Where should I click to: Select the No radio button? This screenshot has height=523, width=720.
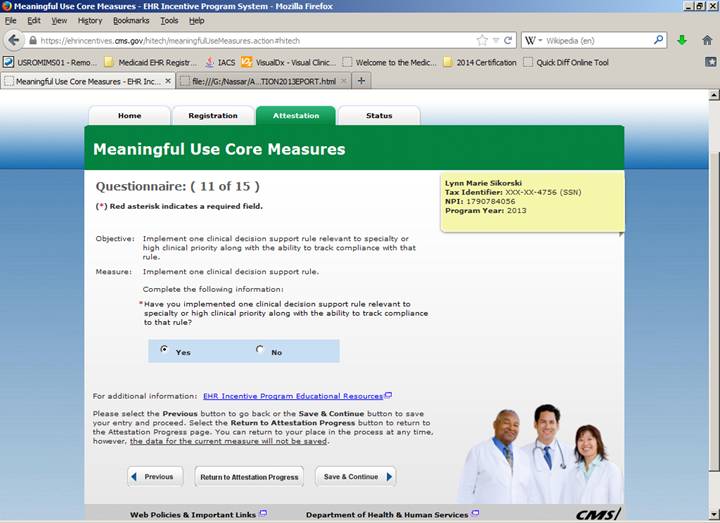[260, 350]
